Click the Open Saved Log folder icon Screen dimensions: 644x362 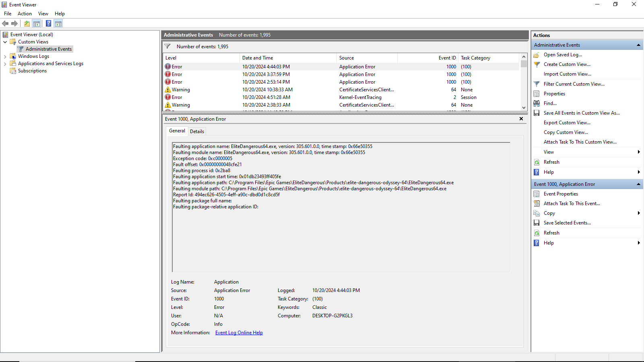pos(537,55)
